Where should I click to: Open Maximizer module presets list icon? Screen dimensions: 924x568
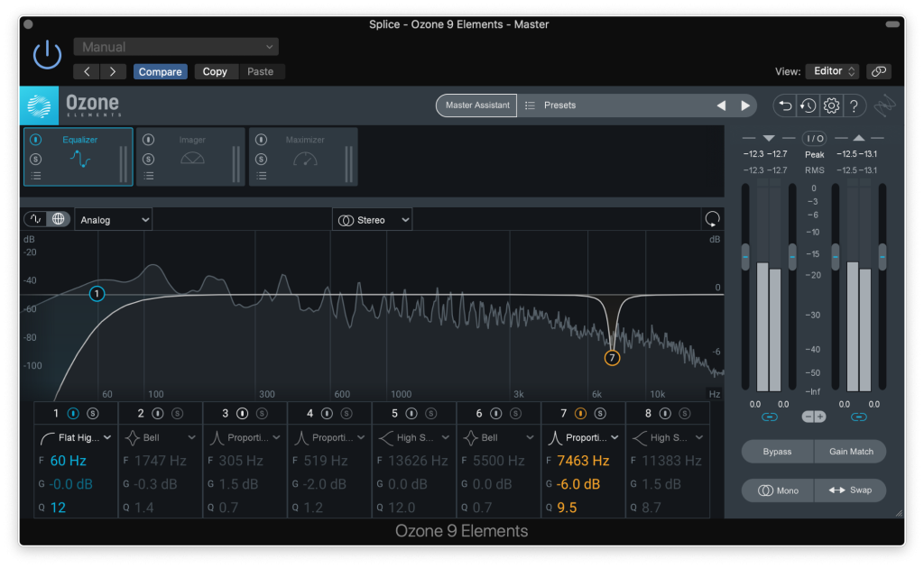tap(261, 176)
